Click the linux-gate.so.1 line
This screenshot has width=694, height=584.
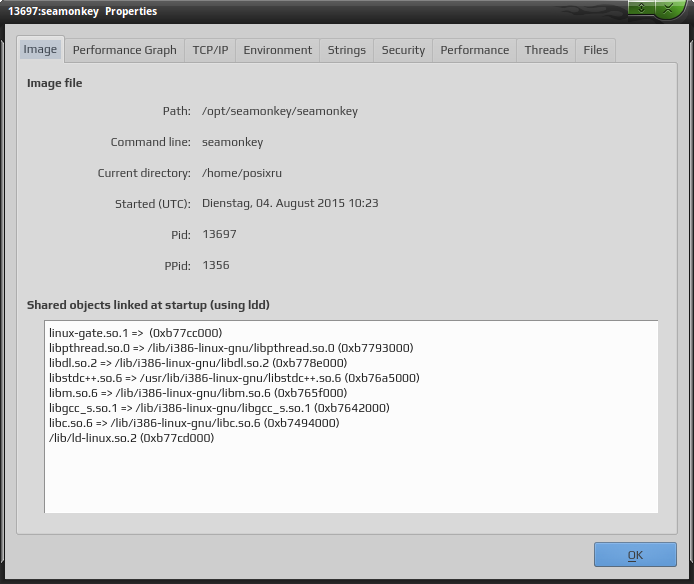pos(135,333)
